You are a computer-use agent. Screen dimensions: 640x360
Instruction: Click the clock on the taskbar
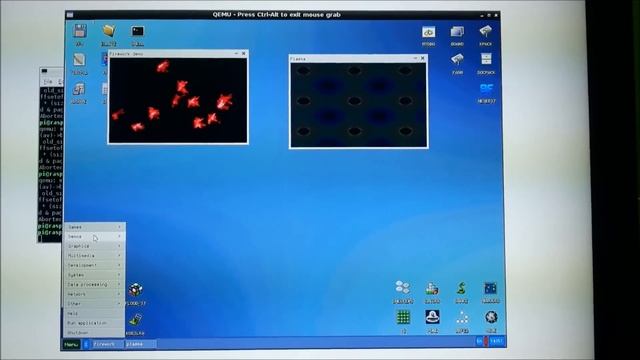click(496, 341)
